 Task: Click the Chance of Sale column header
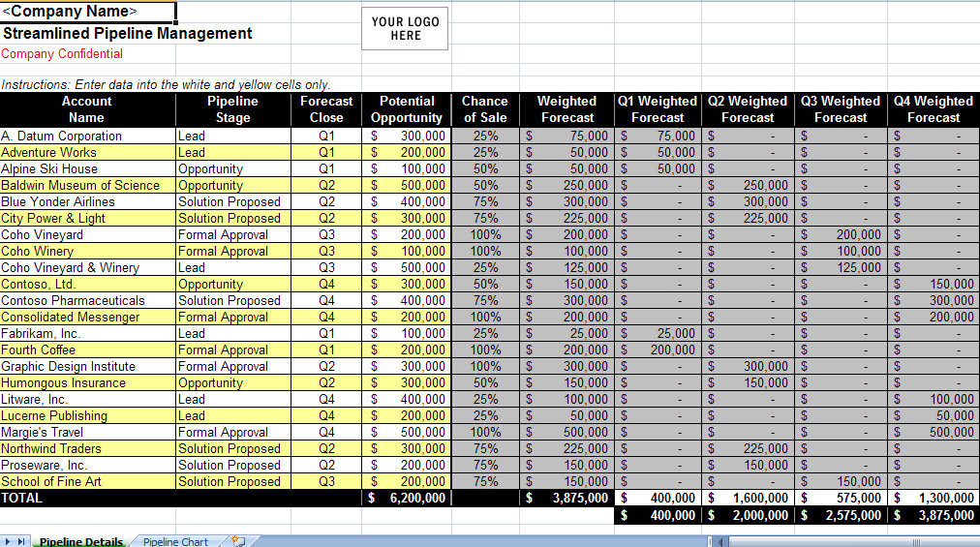(x=485, y=109)
